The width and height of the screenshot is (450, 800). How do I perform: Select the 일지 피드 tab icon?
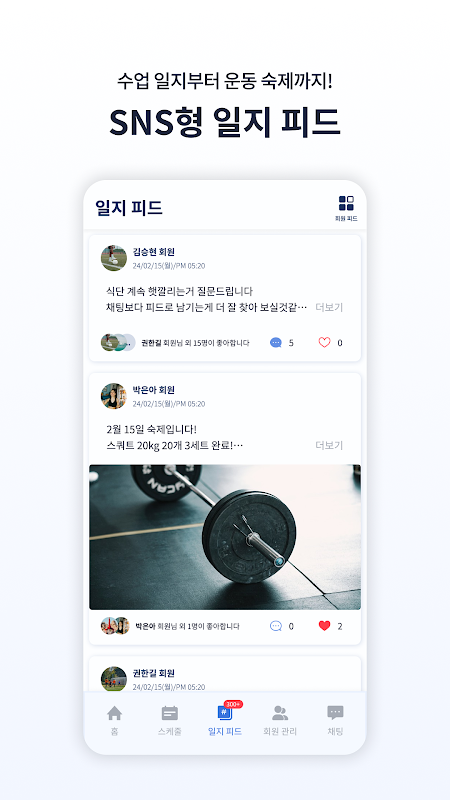(x=225, y=712)
